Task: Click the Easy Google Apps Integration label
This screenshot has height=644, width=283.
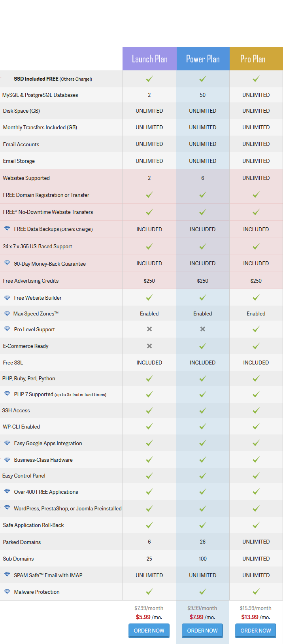Action: click(x=48, y=443)
